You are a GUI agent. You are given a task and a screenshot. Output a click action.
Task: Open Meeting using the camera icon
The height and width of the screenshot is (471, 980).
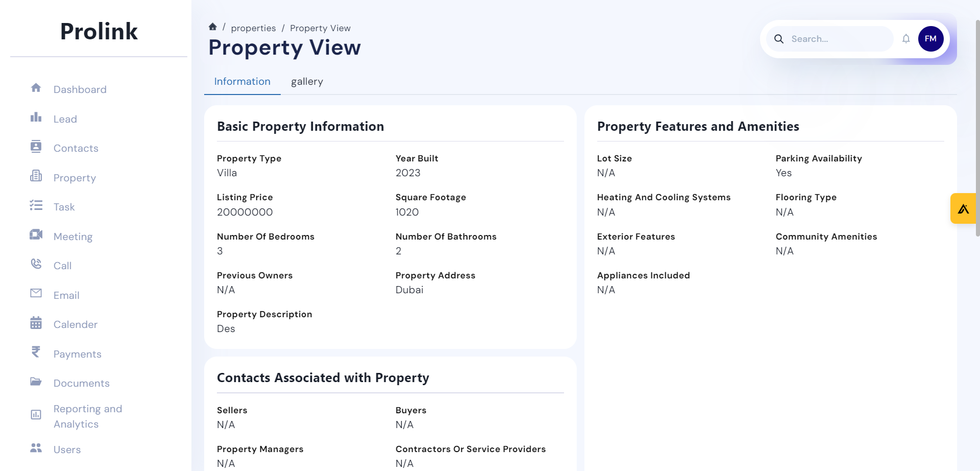(x=36, y=234)
